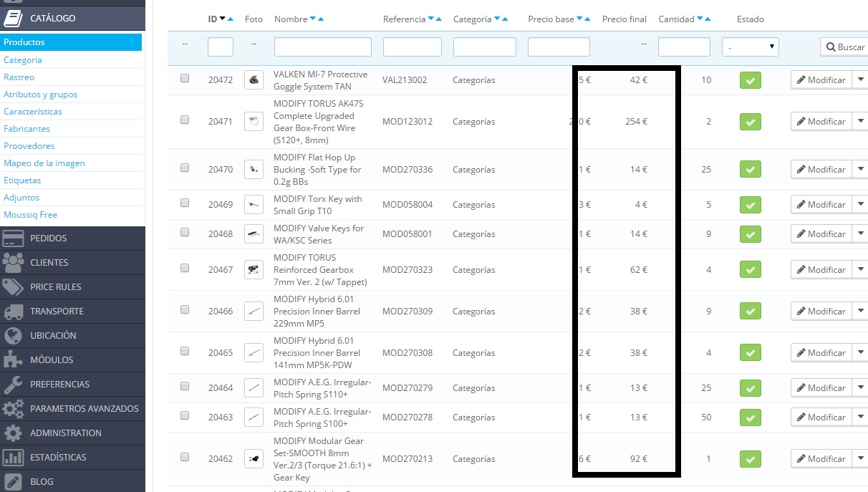This screenshot has height=492, width=868.
Task: Sort Nombre column descending arrow
Action: pyautogui.click(x=313, y=19)
